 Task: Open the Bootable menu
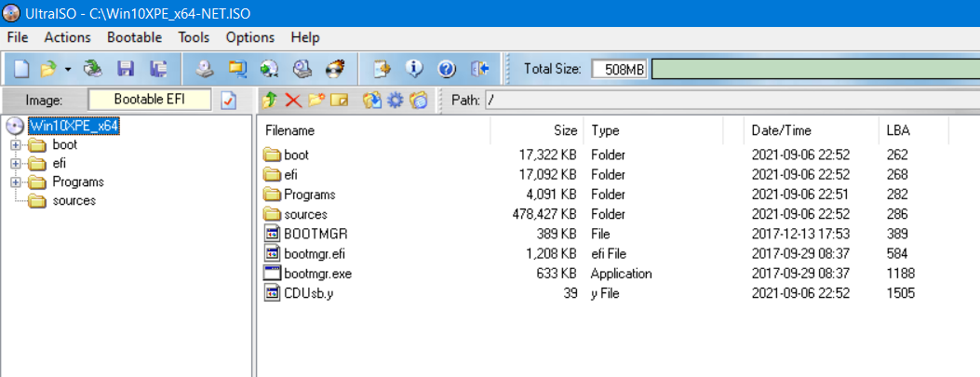click(x=134, y=37)
